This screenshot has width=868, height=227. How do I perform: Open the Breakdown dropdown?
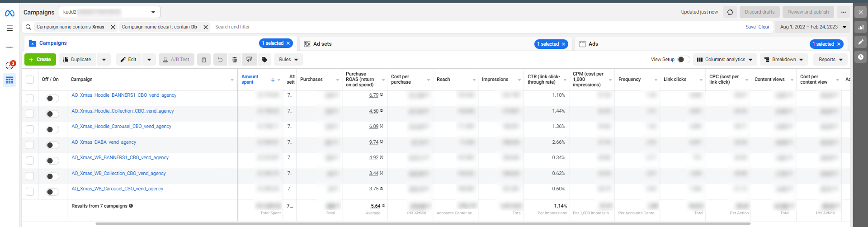[784, 60]
